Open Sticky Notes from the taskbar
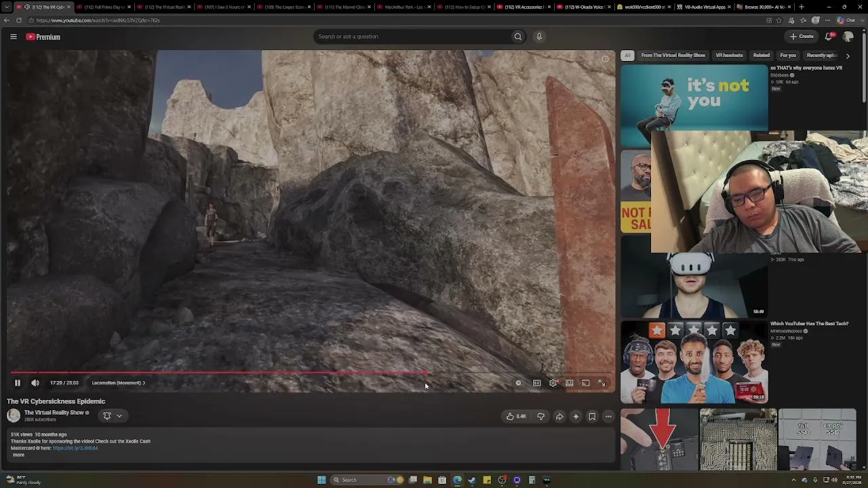868x488 pixels. [x=487, y=480]
